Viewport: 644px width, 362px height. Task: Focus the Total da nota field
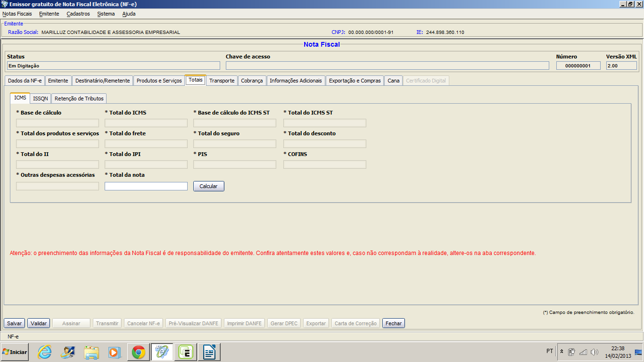coord(146,186)
